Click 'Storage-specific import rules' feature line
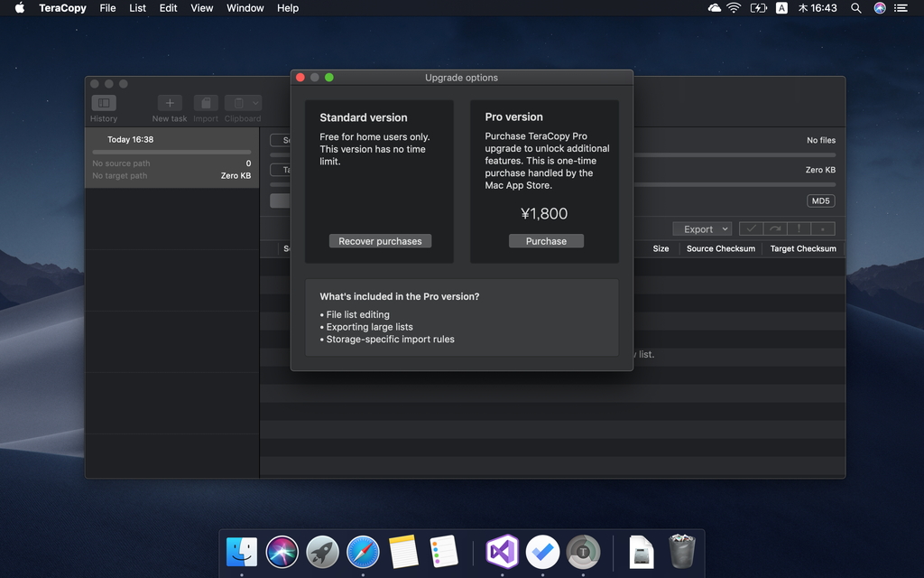This screenshot has width=924, height=578. coord(387,340)
